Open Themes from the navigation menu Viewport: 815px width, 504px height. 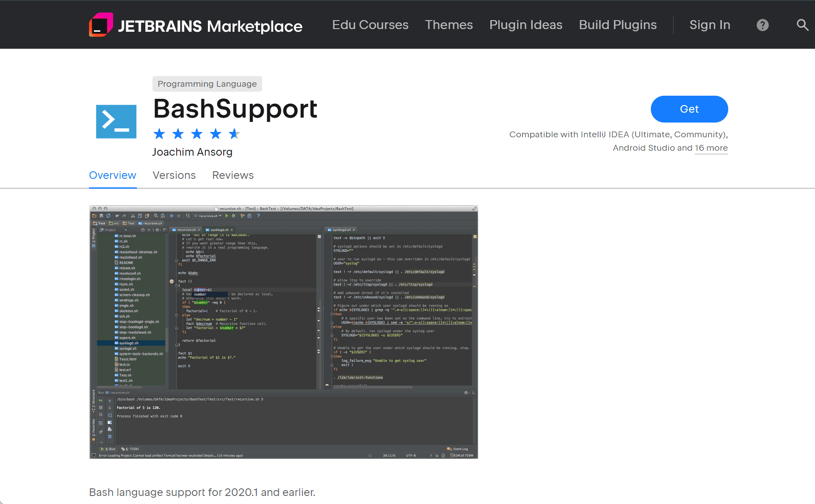(449, 25)
